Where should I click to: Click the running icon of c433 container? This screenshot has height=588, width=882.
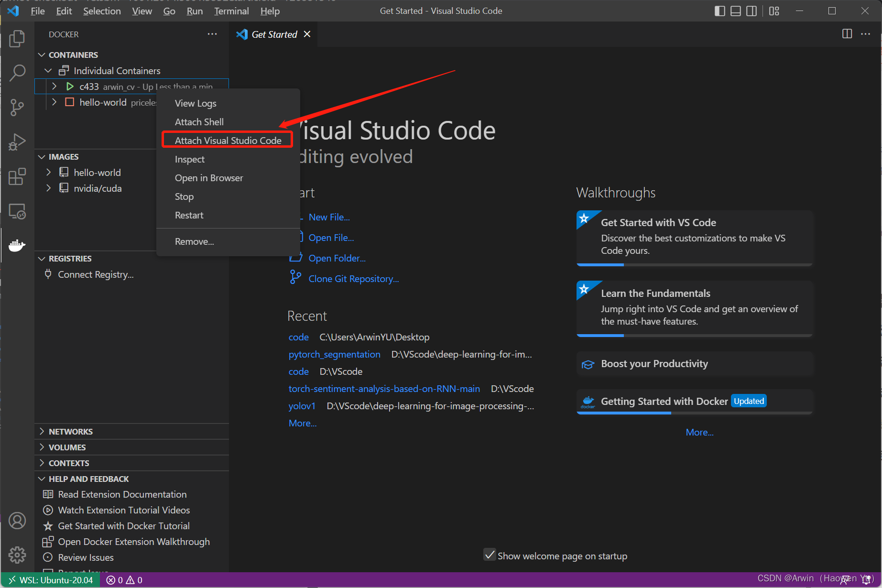point(70,87)
